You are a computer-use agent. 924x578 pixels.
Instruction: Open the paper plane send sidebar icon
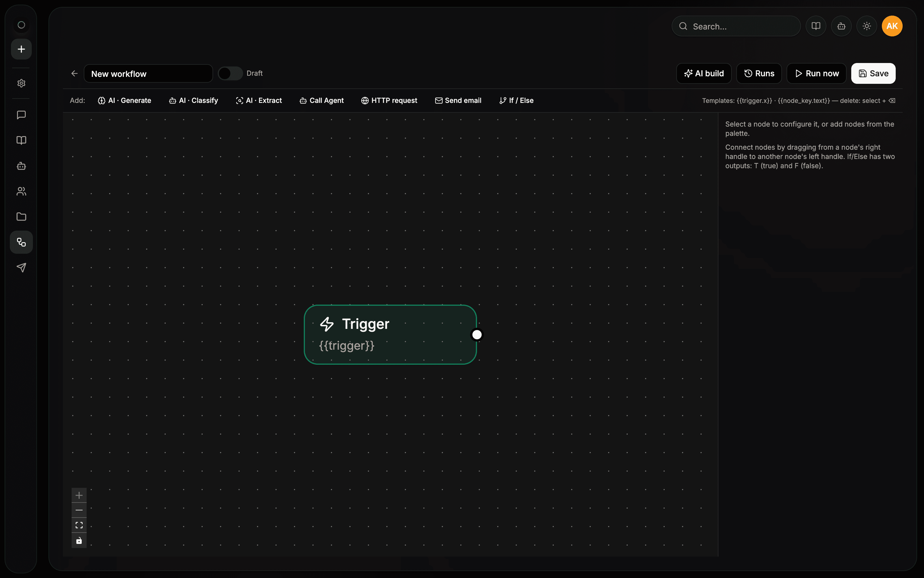coord(21,268)
